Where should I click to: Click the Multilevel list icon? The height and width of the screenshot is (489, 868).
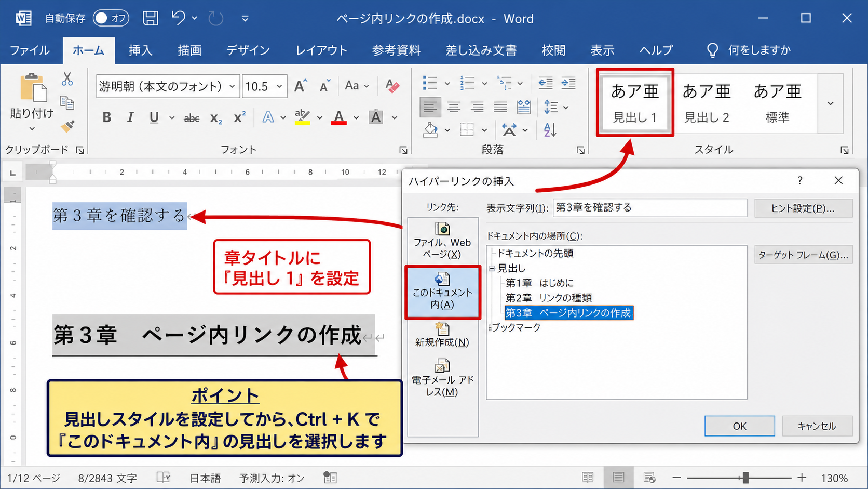pos(504,83)
